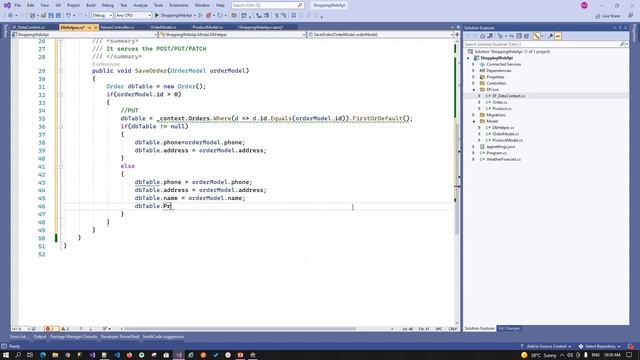Select Product.cs in Solution Explorer
Screen dimensions: 640x360
coord(501,109)
